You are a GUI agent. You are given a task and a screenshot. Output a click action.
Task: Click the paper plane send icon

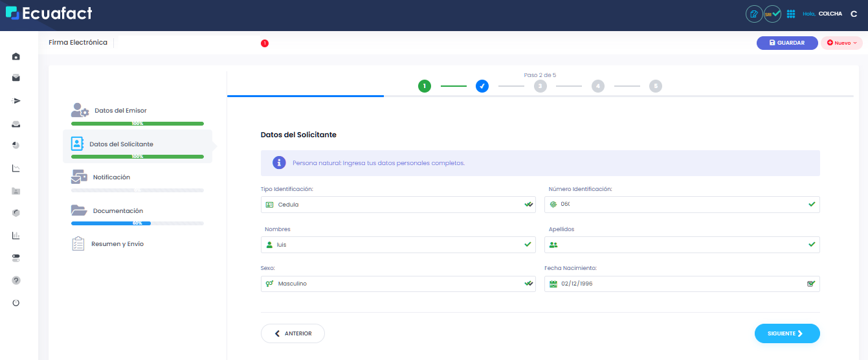pyautogui.click(x=16, y=100)
